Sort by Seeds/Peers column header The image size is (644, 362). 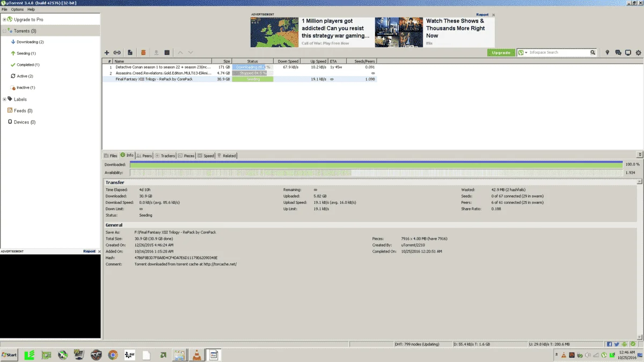point(361,61)
